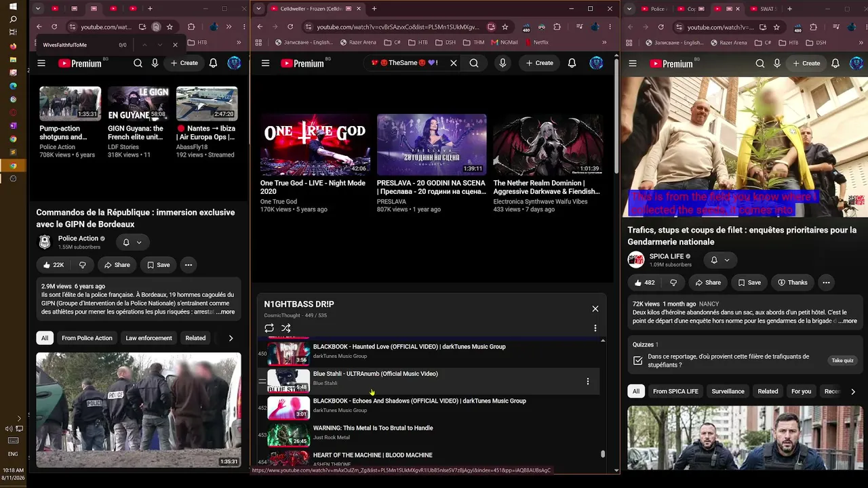868x488 pixels.
Task: Open the PRESLAVA - 20 GODINI NA SCENA thumbnail
Action: pos(432,145)
